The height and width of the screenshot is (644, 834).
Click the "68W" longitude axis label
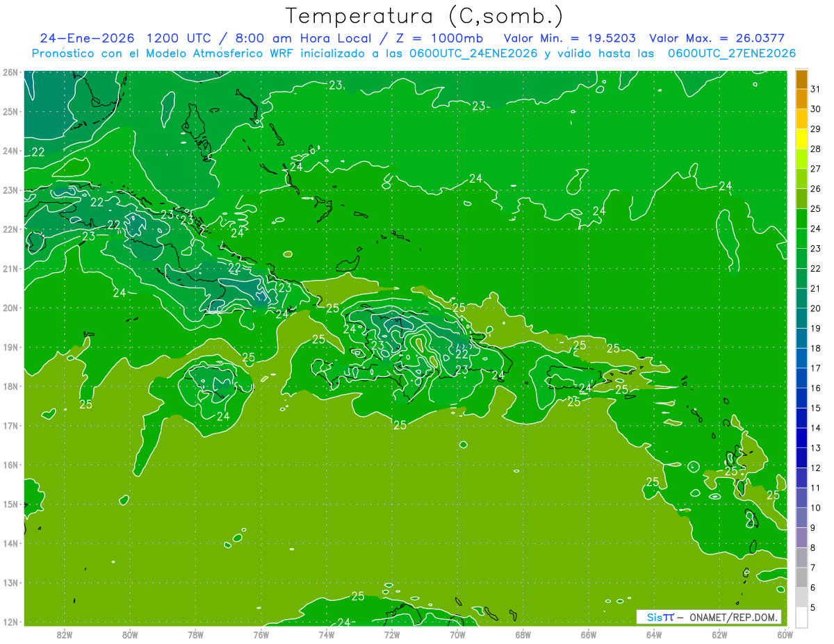(x=523, y=634)
